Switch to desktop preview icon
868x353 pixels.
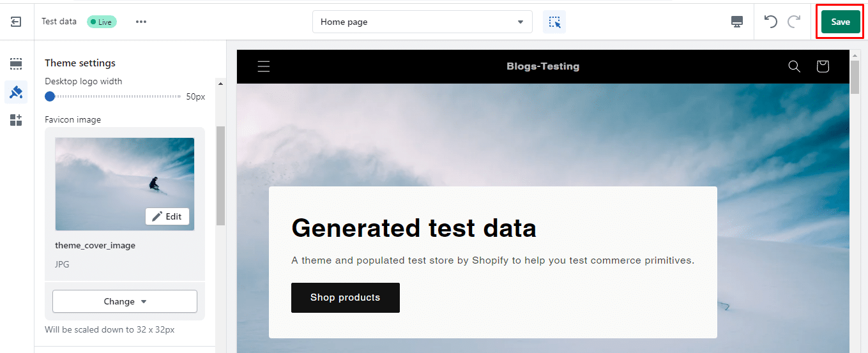(x=737, y=22)
